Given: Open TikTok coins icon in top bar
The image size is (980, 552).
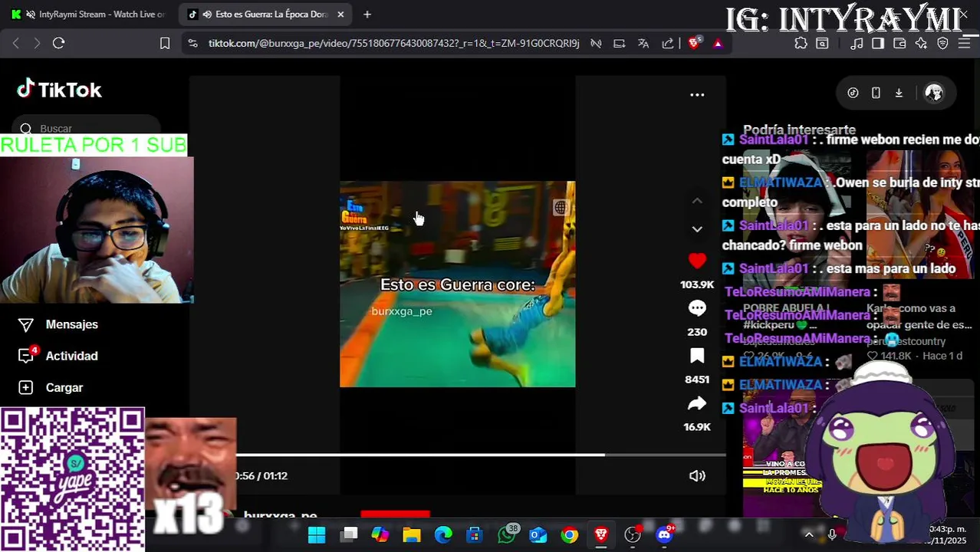Looking at the screenshot, I should click(x=853, y=93).
